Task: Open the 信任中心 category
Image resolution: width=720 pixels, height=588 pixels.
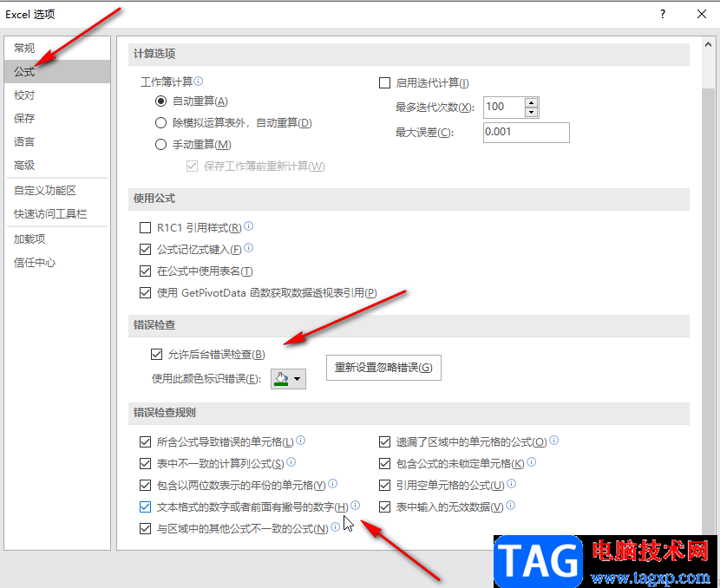Action: 57,263
